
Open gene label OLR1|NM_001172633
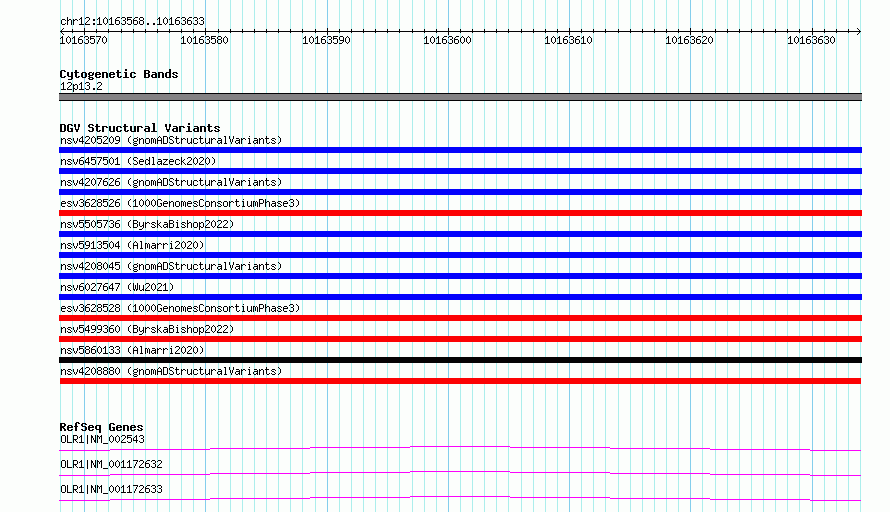[x=111, y=489]
